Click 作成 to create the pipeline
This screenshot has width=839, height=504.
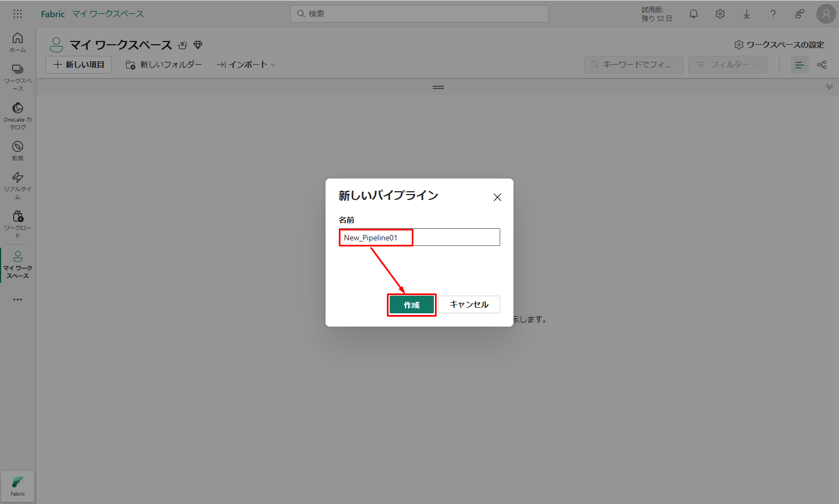tap(412, 305)
